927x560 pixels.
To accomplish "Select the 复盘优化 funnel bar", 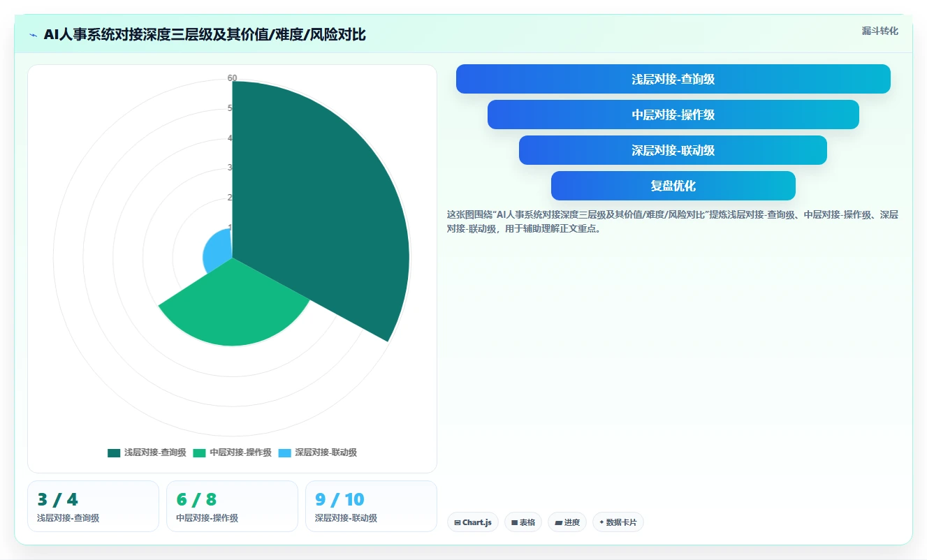I will (x=673, y=186).
